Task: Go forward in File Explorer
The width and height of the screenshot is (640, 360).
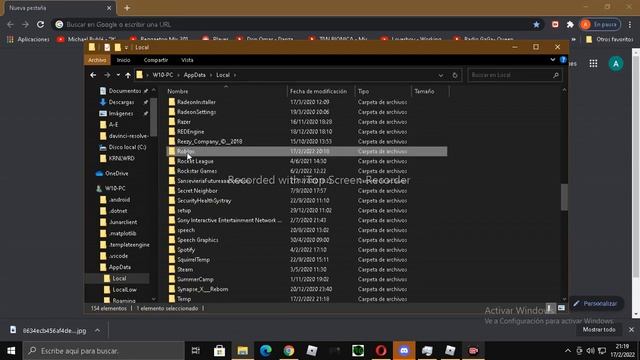Action: (107, 75)
